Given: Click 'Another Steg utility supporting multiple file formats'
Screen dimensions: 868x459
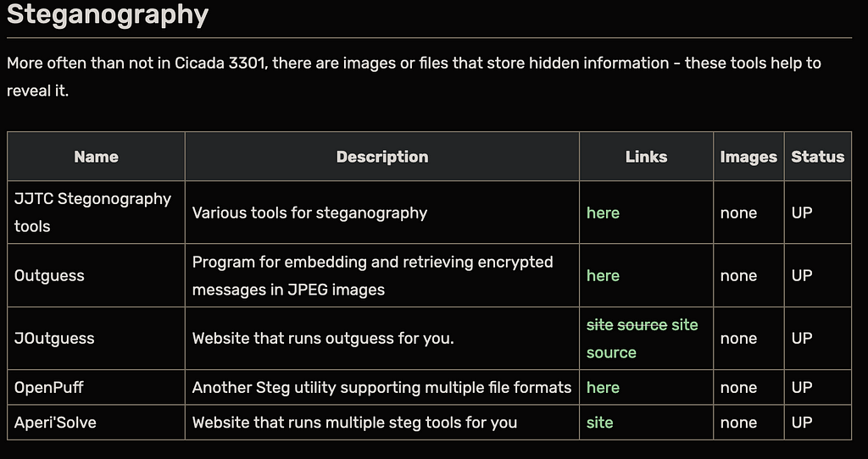Looking at the screenshot, I should tap(381, 387).
